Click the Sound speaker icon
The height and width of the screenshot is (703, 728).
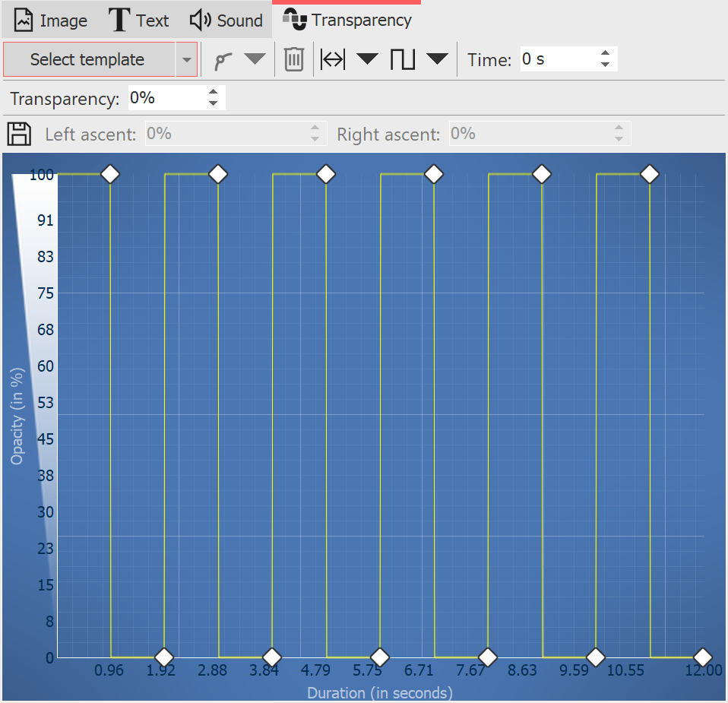point(198,20)
